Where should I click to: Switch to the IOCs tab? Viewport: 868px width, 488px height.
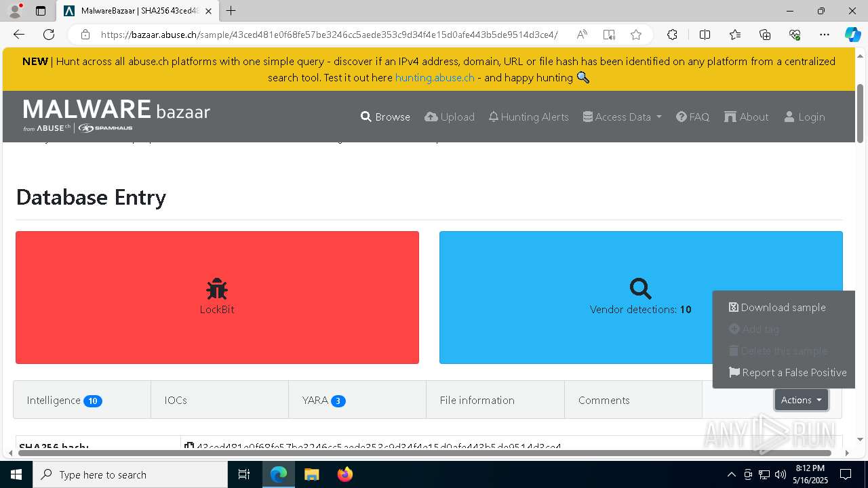click(220, 400)
